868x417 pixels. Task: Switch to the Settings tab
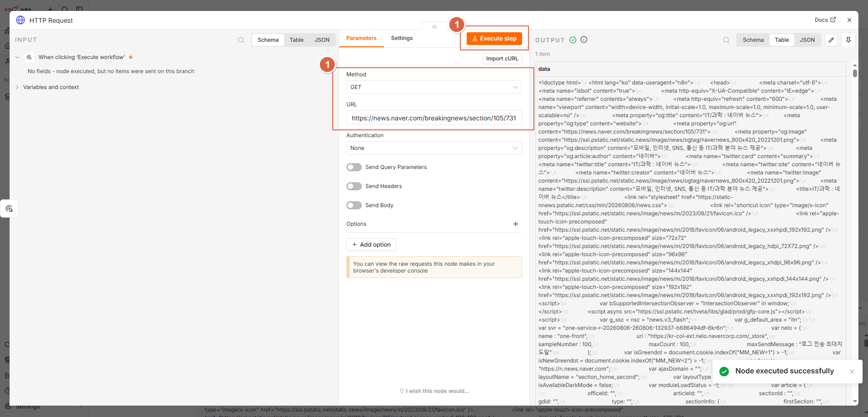[402, 38]
